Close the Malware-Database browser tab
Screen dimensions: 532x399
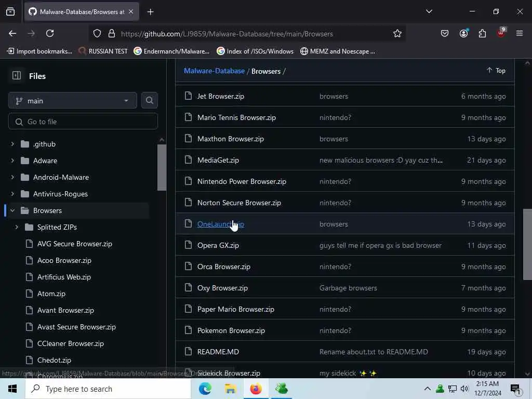131,12
